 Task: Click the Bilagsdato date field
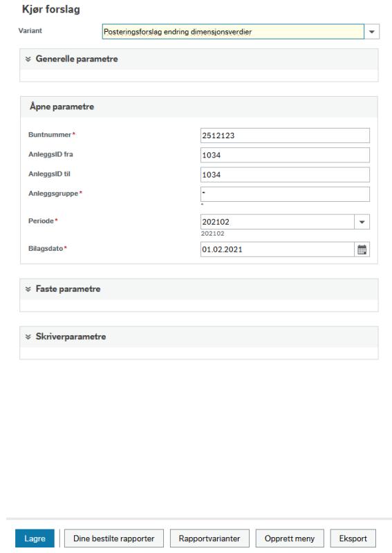tap(277, 250)
